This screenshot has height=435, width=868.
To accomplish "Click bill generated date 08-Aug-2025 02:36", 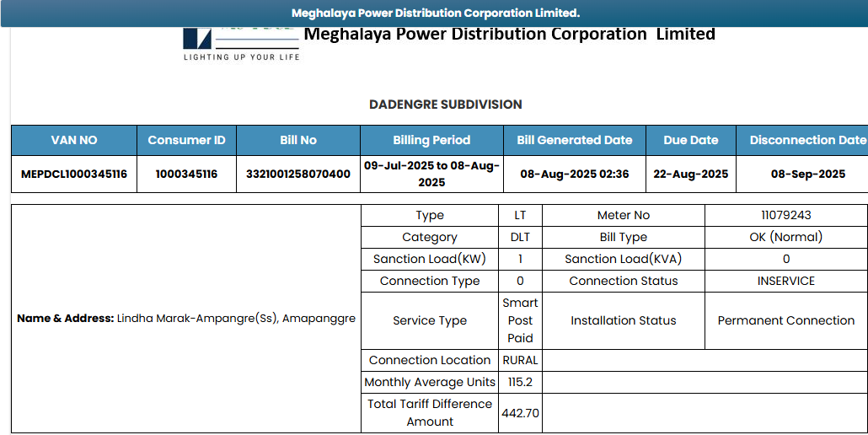I will [x=575, y=175].
